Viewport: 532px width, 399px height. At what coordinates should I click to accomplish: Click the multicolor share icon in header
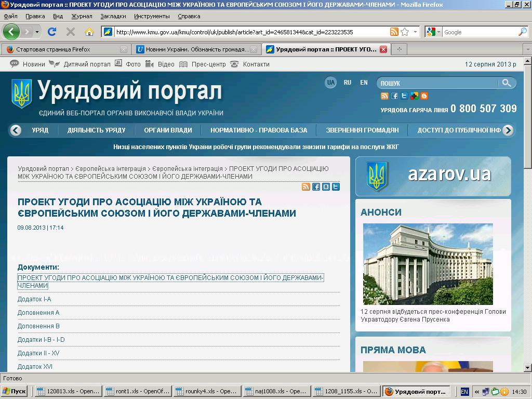coord(414,96)
